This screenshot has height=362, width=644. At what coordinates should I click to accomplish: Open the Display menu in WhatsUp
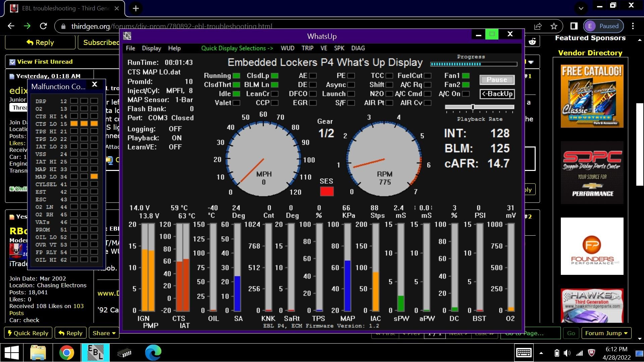click(151, 48)
